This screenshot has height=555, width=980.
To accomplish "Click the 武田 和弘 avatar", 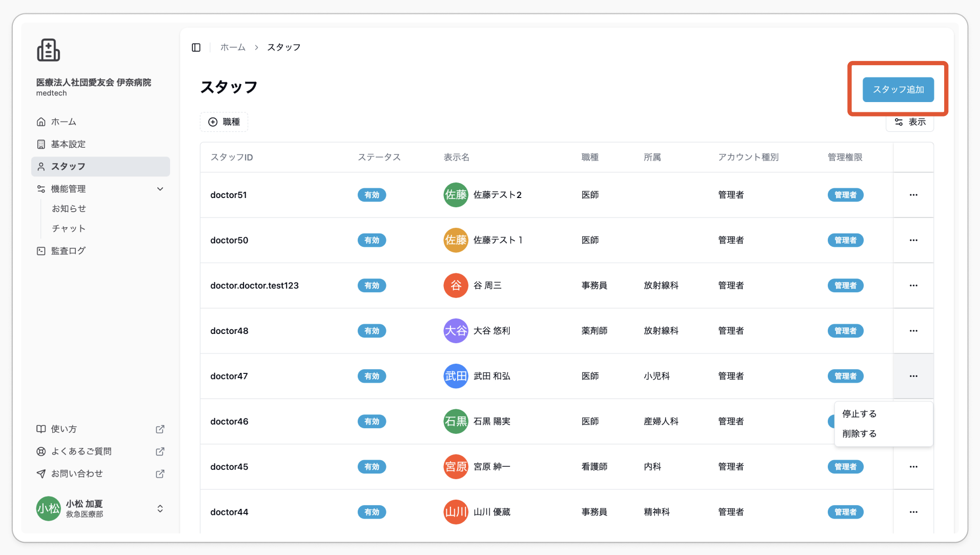I will pyautogui.click(x=456, y=376).
